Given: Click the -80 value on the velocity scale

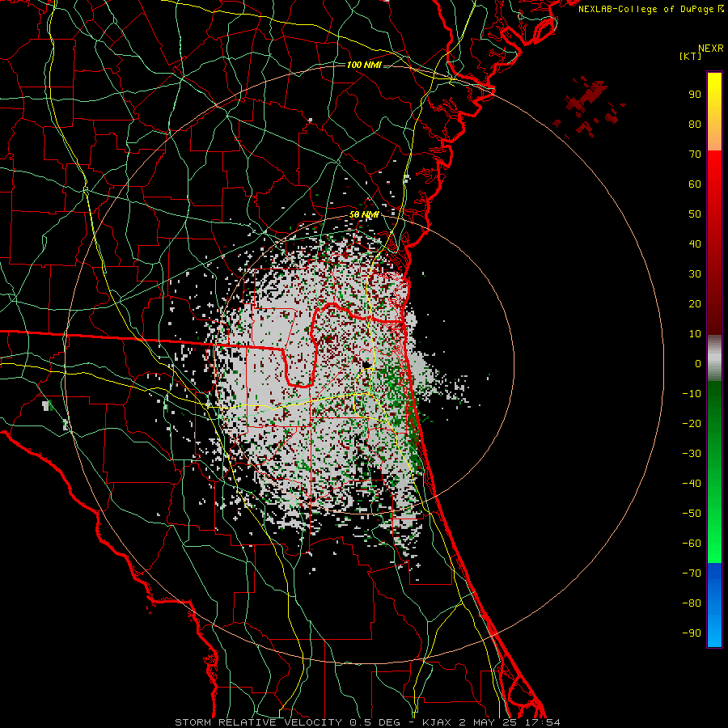Looking at the screenshot, I should coord(692,603).
